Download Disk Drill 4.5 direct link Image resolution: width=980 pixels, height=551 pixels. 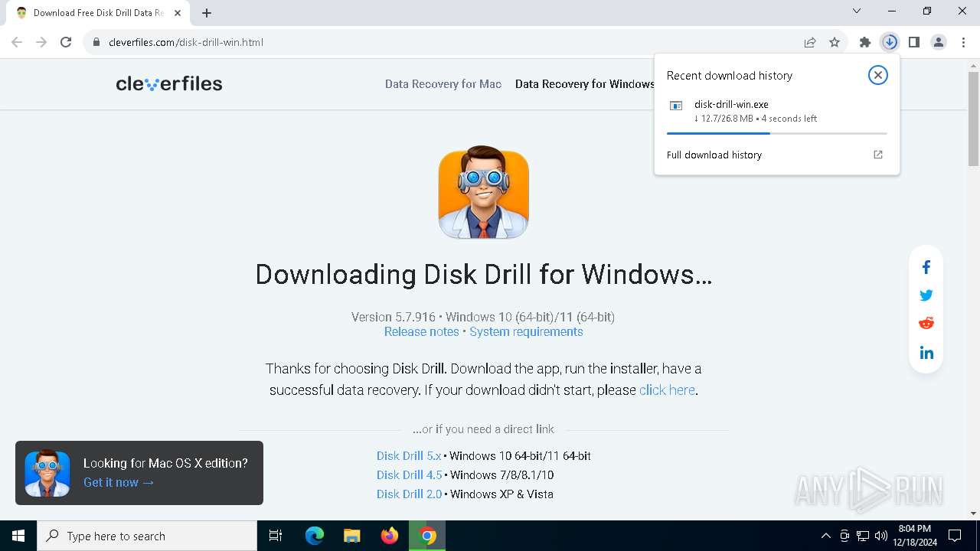409,475
